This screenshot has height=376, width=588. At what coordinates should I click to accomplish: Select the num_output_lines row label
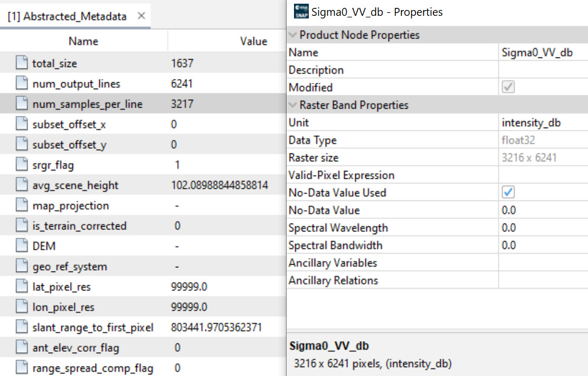click(x=76, y=84)
